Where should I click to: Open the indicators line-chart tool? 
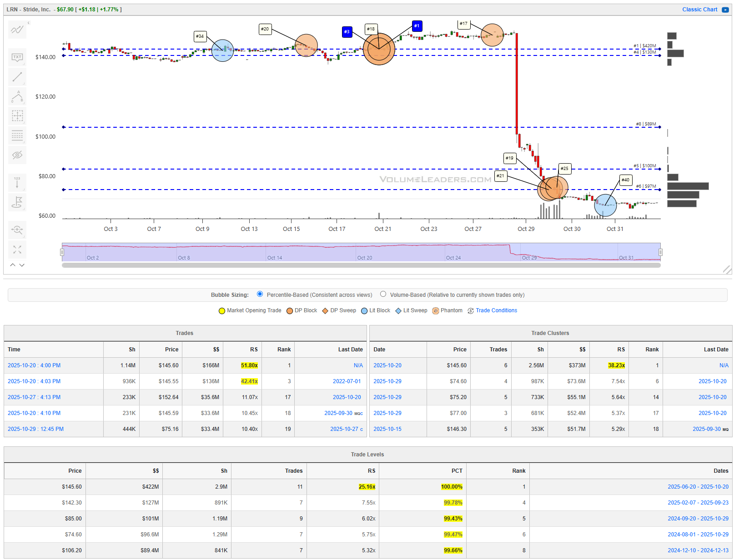point(17,30)
